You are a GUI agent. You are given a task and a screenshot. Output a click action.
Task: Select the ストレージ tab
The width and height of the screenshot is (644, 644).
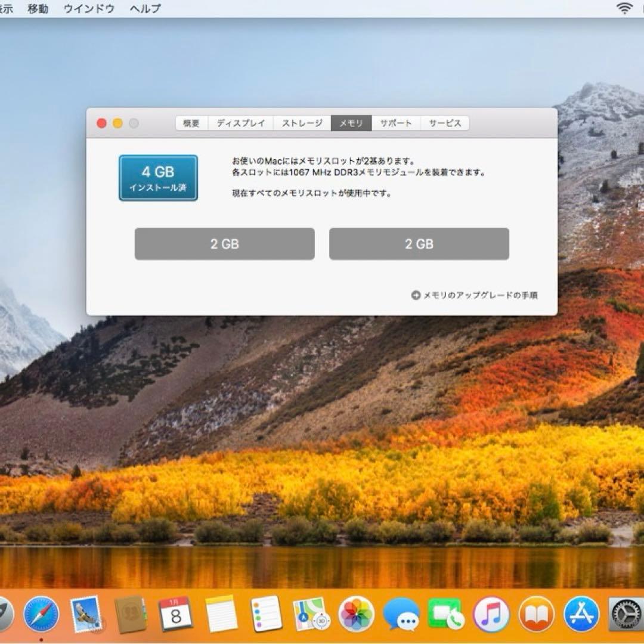(302, 123)
